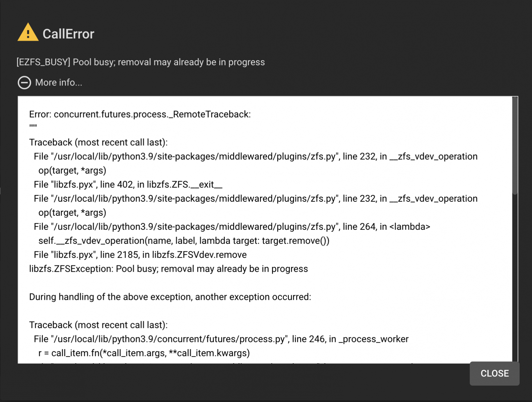Click the target.remove() lambda code line
This screenshot has height=402, width=532.
184,241
